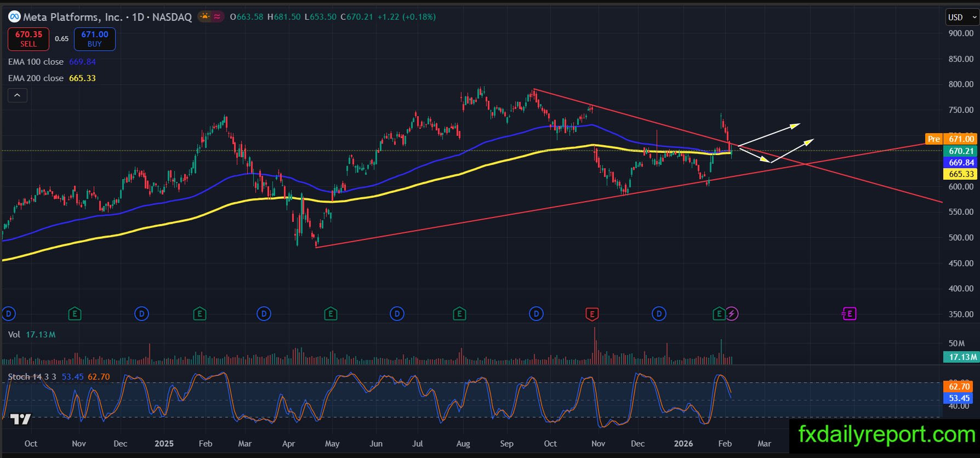This screenshot has width=980, height=458.
Task: Click the orange 62.70 stochastic axis label
Action: click(959, 387)
